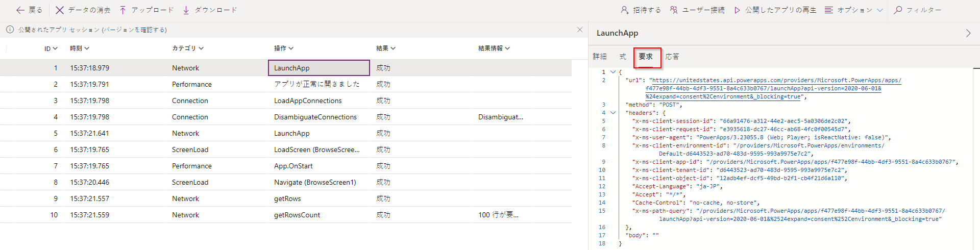Open the request URL link
Viewport: 980px width, 250px height.
(x=776, y=81)
